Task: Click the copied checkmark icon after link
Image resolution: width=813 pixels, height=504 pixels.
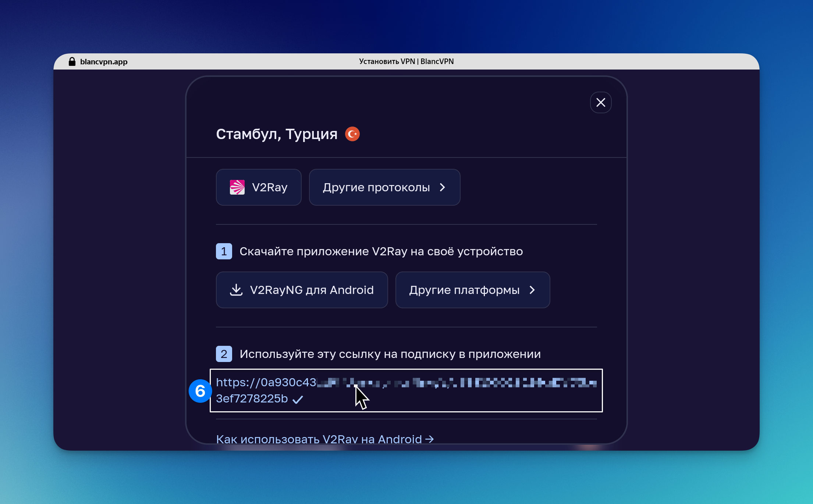Action: click(x=298, y=399)
